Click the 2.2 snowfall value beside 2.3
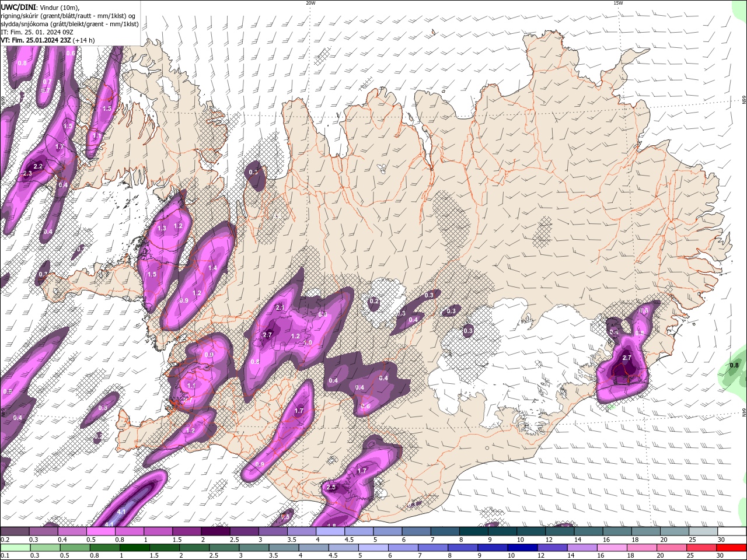 click(39, 166)
